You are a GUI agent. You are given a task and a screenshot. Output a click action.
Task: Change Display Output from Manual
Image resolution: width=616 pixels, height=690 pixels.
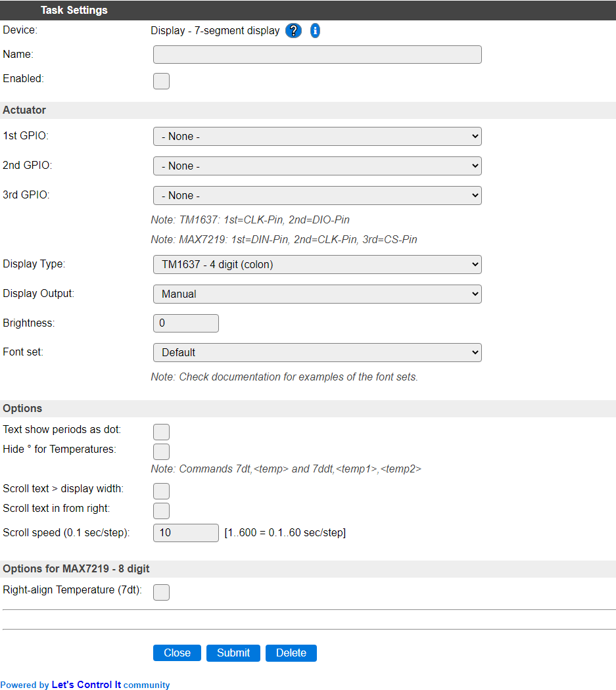point(317,294)
